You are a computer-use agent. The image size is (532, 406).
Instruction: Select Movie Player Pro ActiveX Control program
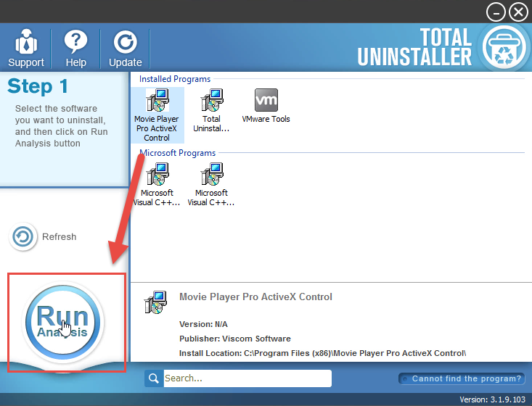(x=157, y=115)
